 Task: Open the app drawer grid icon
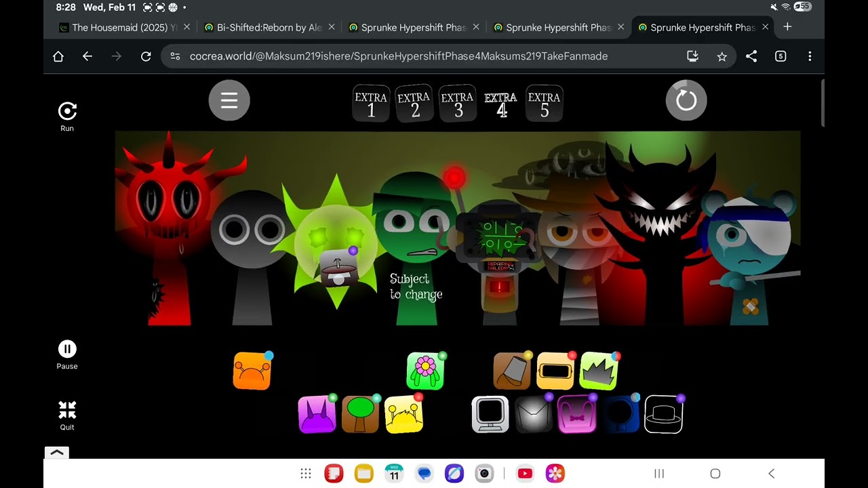pos(306,474)
